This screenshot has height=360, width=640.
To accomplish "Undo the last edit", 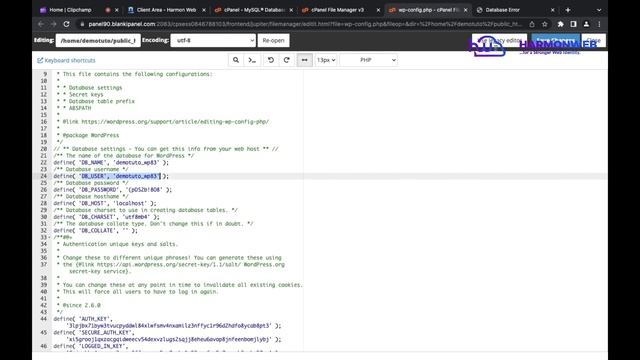I will coord(271,60).
